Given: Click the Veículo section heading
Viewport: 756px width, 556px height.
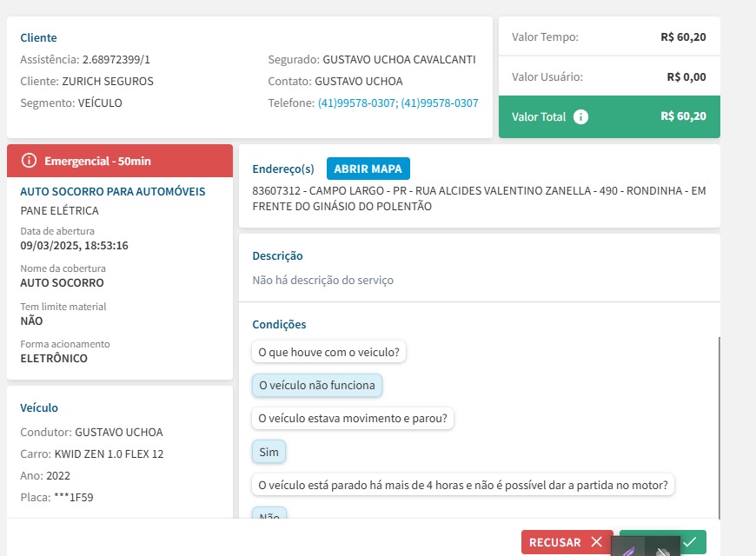Looking at the screenshot, I should click(39, 408).
